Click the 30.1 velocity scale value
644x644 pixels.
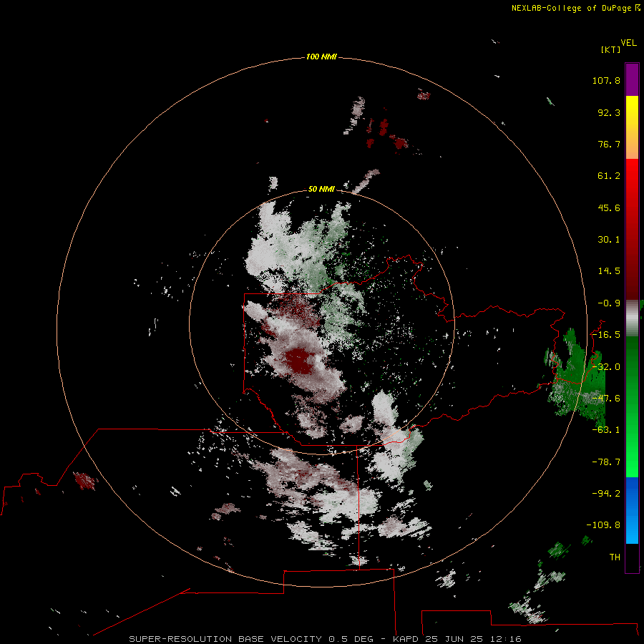tap(609, 240)
